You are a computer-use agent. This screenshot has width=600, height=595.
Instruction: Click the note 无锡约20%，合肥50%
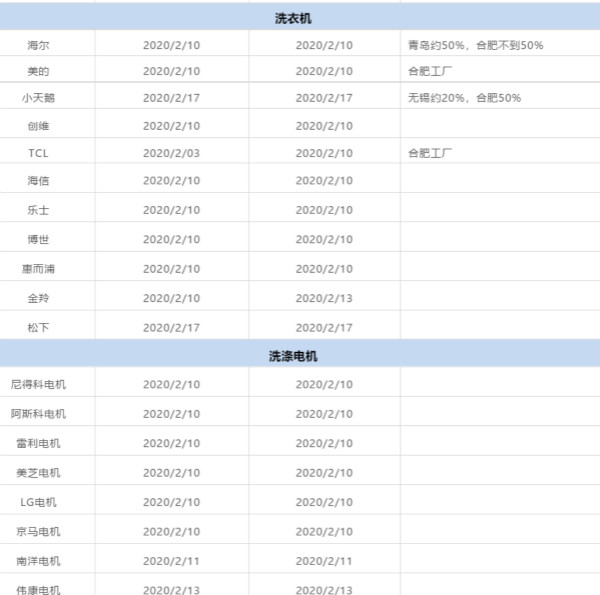pyautogui.click(x=465, y=98)
